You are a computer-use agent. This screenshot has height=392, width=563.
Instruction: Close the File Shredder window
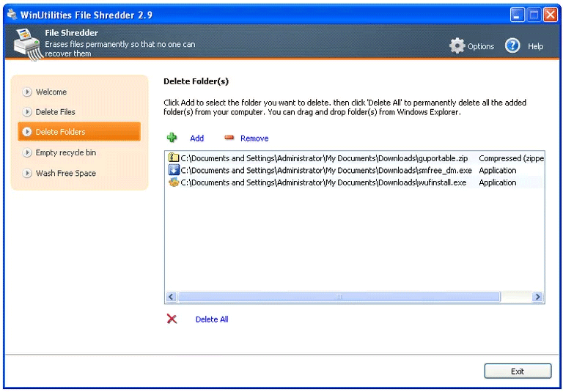[x=550, y=15]
